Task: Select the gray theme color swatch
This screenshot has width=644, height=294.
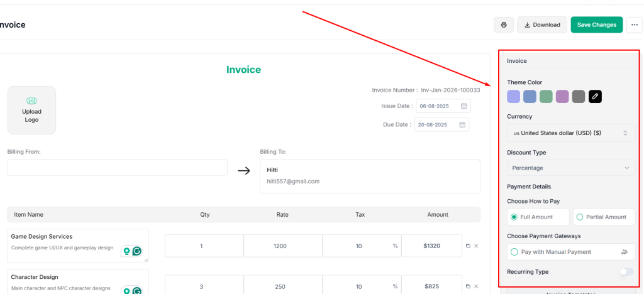Action: click(x=579, y=97)
